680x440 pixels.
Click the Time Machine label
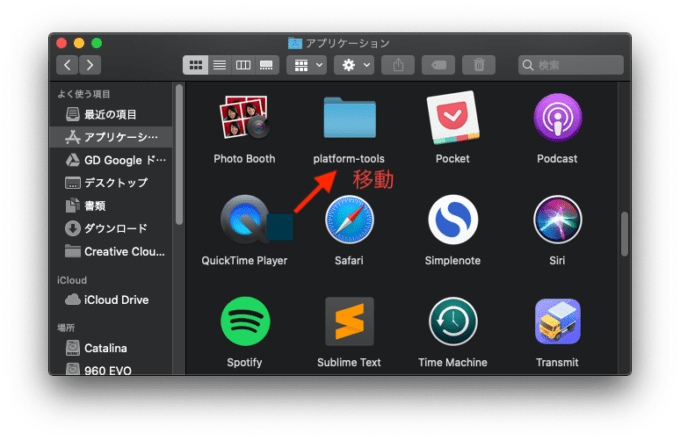click(453, 362)
